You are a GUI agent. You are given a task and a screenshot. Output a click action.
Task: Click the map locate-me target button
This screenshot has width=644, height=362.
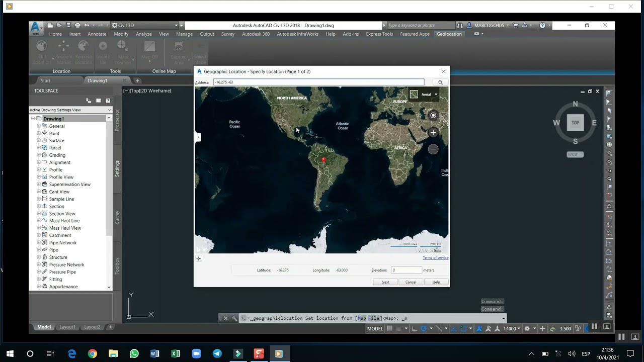click(433, 115)
